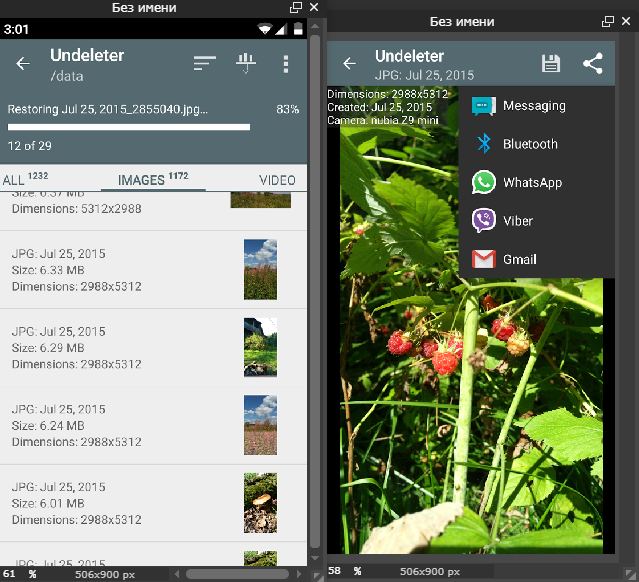The height and width of the screenshot is (582, 639).
Task: Select the row with Size: 6.24 MB
Action: pos(153,425)
